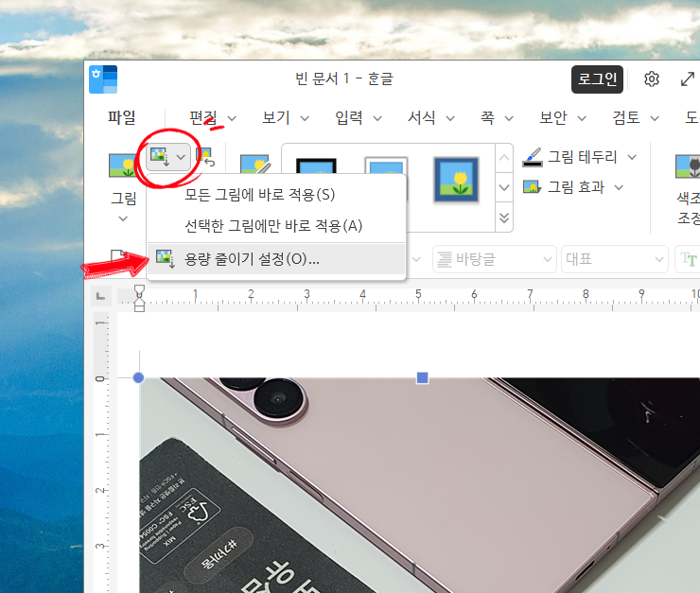This screenshot has width=700, height=593.
Task: Open the 보기 menu
Action: [276, 118]
